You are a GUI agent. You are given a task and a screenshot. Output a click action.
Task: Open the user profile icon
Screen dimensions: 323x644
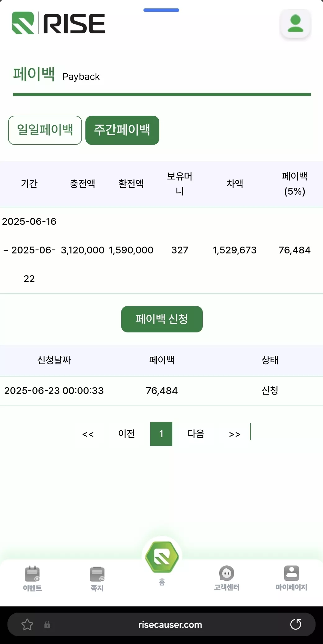coord(295,23)
